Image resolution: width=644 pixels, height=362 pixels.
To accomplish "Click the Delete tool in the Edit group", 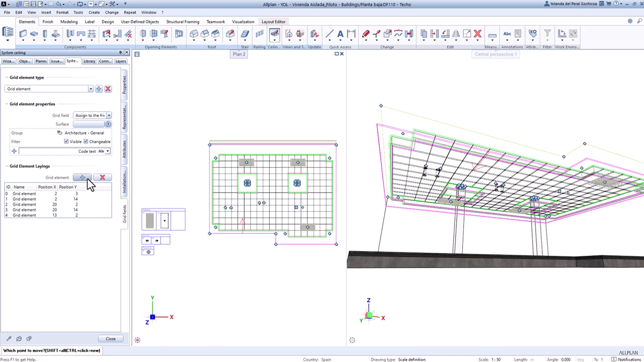I will pos(478,34).
